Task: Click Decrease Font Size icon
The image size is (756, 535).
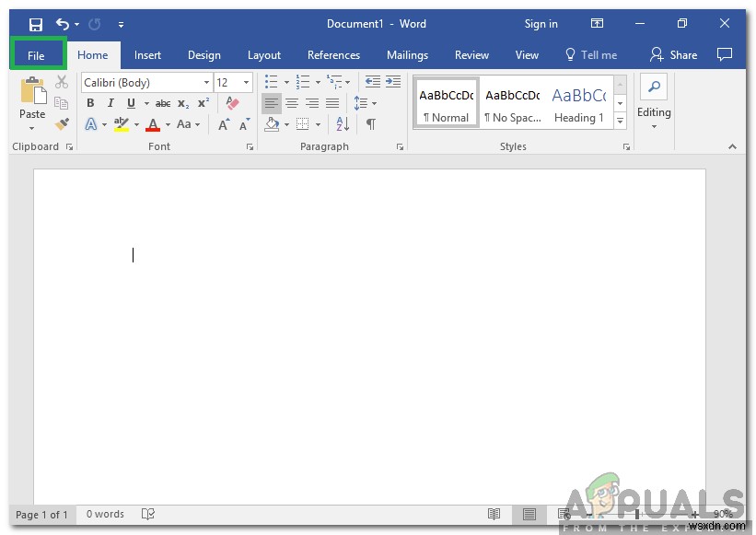Action: [244, 125]
